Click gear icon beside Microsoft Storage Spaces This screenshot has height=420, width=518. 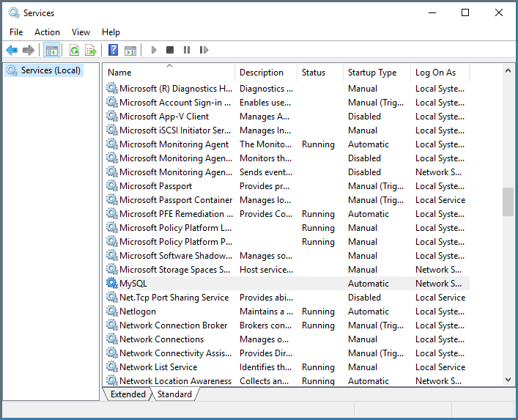pos(112,269)
